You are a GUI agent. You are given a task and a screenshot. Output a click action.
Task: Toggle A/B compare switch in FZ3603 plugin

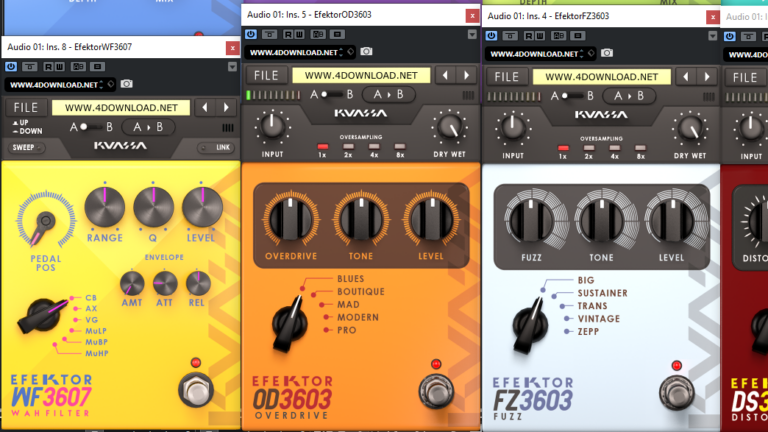click(x=572, y=96)
